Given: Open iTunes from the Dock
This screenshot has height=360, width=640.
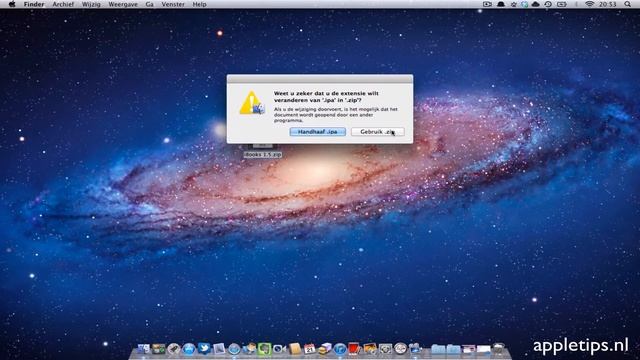Looking at the screenshot, I should (340, 349).
